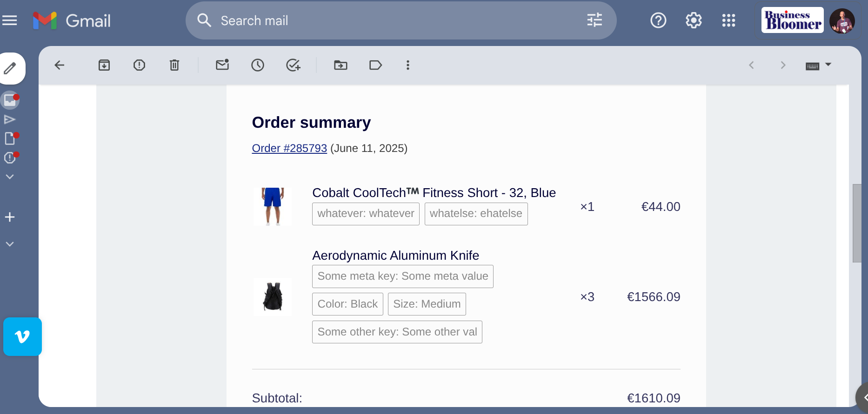Apply a label with the tag icon
Screen dimensions: 868x414
(375, 65)
